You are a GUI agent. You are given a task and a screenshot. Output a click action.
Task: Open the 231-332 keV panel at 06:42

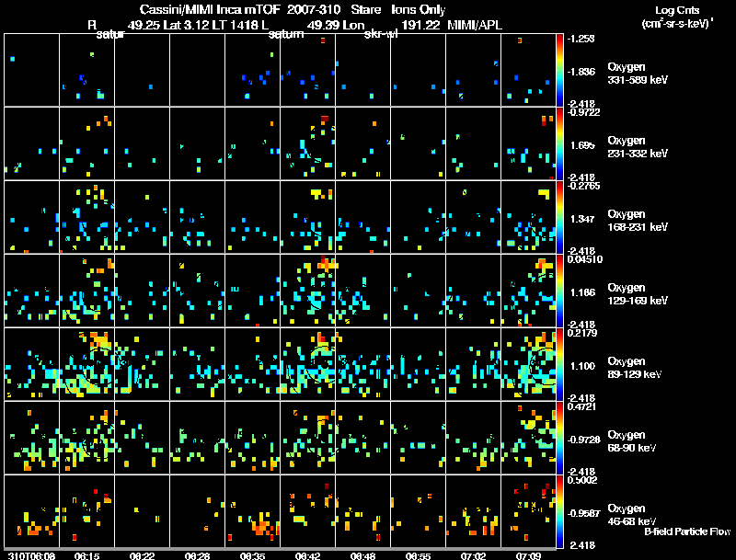coord(307,143)
